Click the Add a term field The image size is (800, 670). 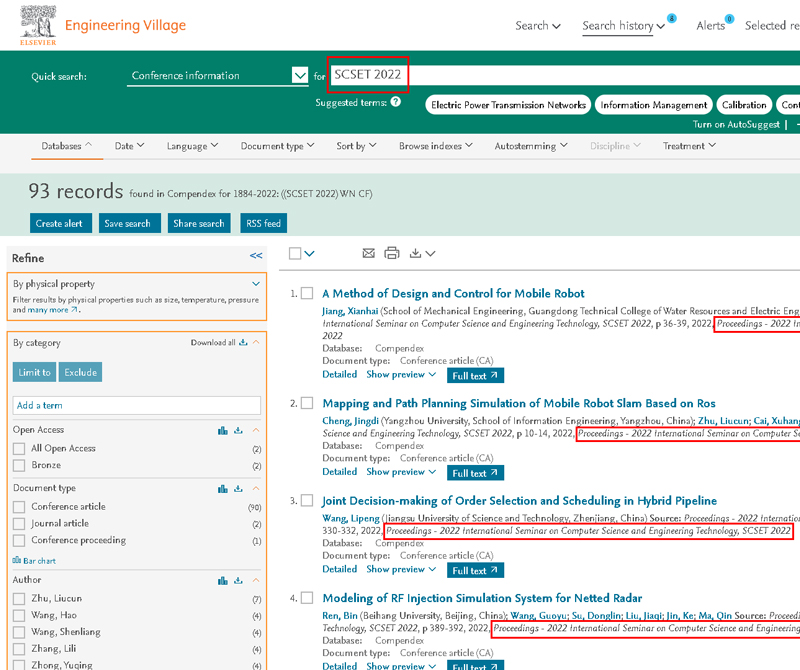click(137, 405)
